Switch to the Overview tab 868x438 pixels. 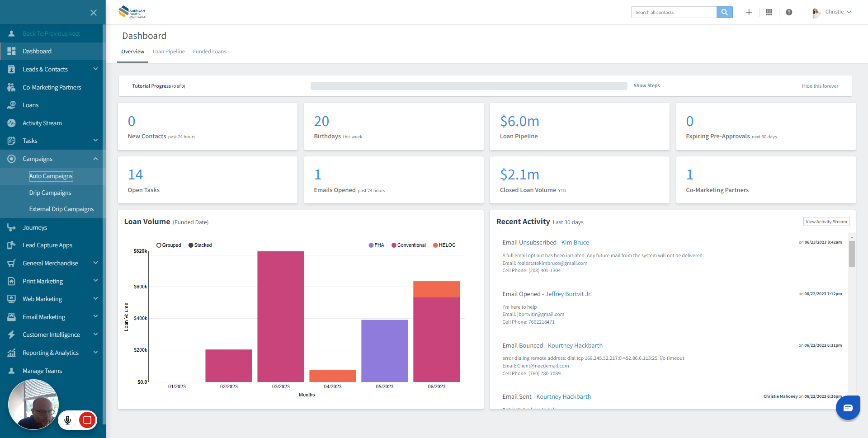pos(132,52)
